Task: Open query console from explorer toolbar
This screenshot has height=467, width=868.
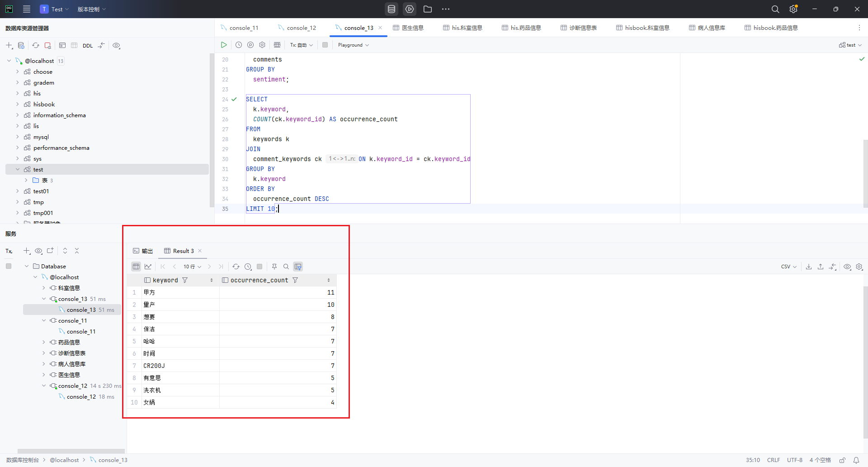Action: (x=62, y=45)
